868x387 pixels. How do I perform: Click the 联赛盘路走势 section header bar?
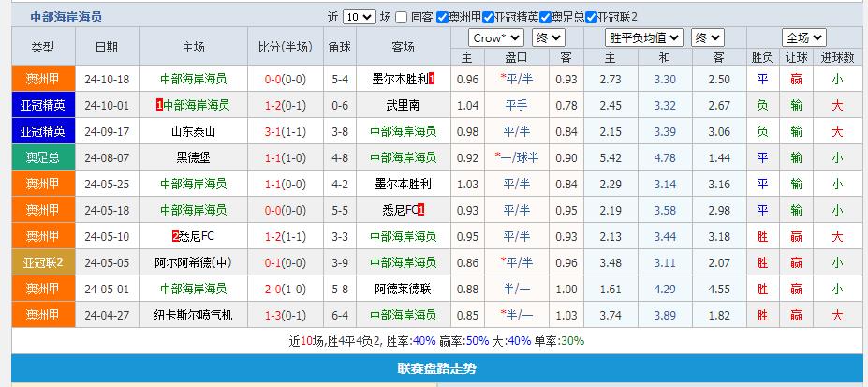(x=436, y=368)
